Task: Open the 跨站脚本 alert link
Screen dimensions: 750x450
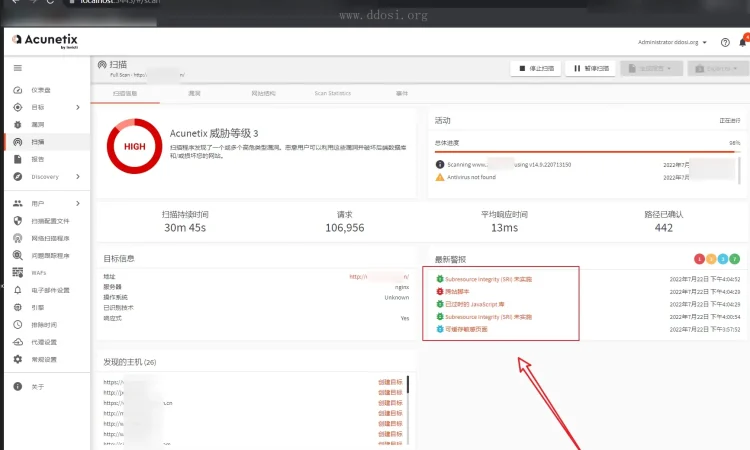Action: click(x=457, y=291)
